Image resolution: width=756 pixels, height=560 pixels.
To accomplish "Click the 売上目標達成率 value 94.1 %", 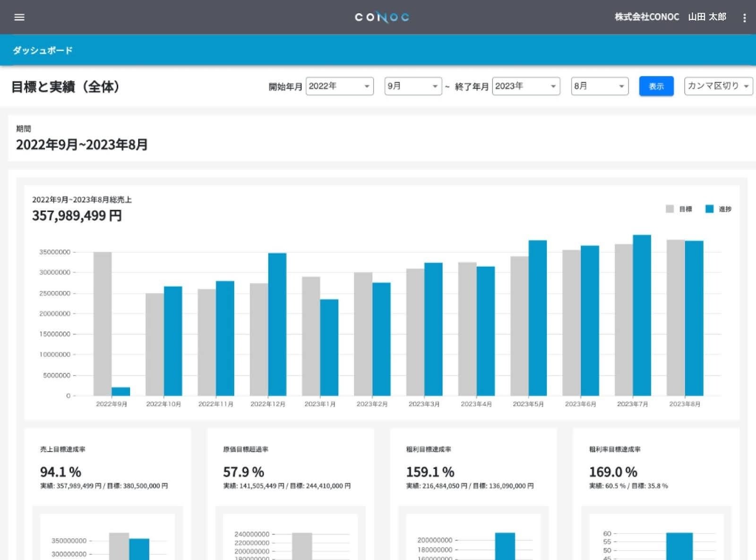I will click(x=60, y=472).
